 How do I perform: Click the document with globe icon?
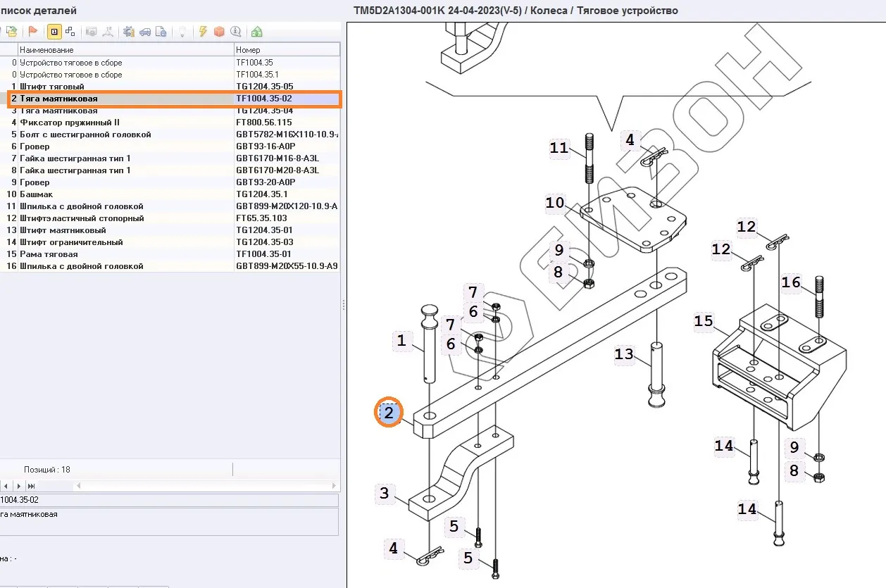click(x=161, y=32)
